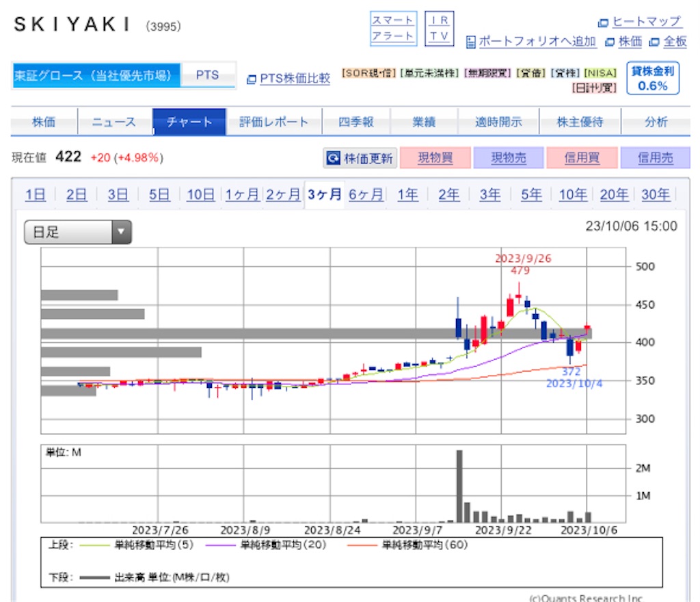Select the 1ヶ月 chart period
The image size is (700, 602).
pyautogui.click(x=242, y=195)
